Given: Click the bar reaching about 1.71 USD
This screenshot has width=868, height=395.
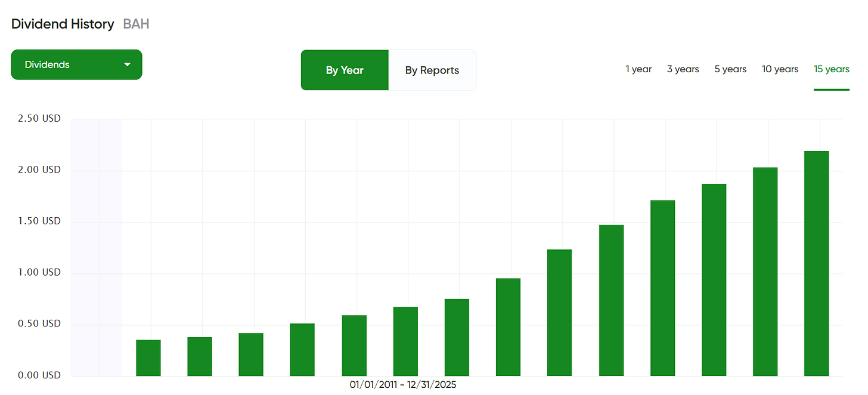Looking at the screenshot, I should pos(662,288).
